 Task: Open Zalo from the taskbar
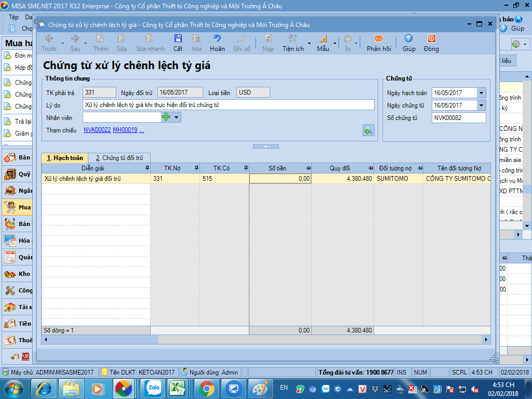coord(152,389)
